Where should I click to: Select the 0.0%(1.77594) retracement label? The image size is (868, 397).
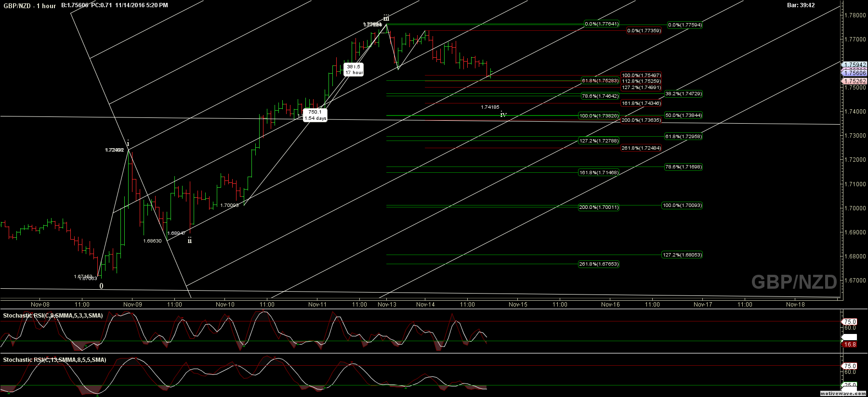pos(684,25)
